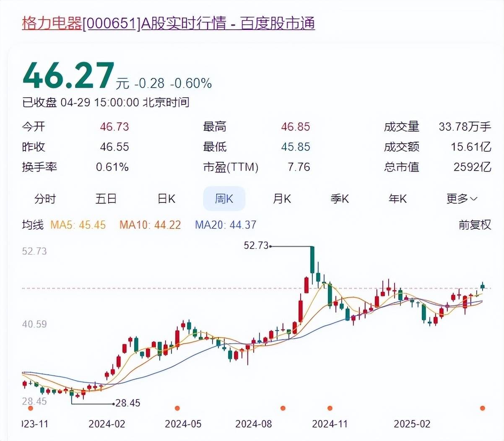Click the 市盈(TTM) label
504x441 pixels.
pyautogui.click(x=231, y=167)
